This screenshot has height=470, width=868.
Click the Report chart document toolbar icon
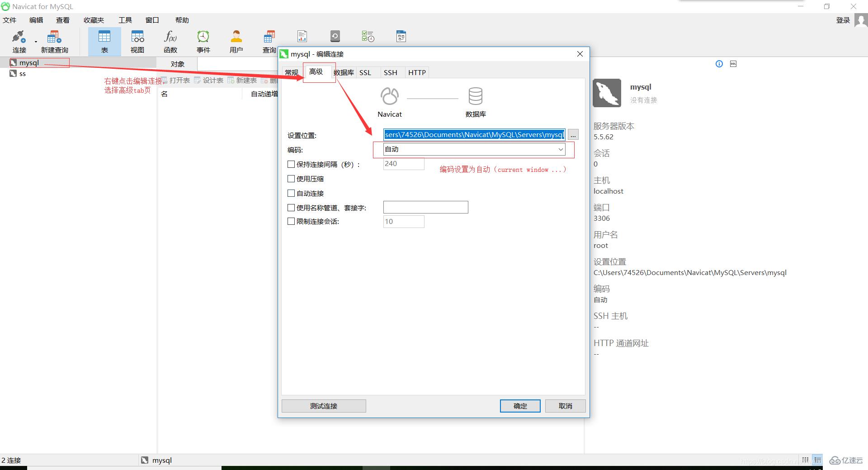[302, 36]
